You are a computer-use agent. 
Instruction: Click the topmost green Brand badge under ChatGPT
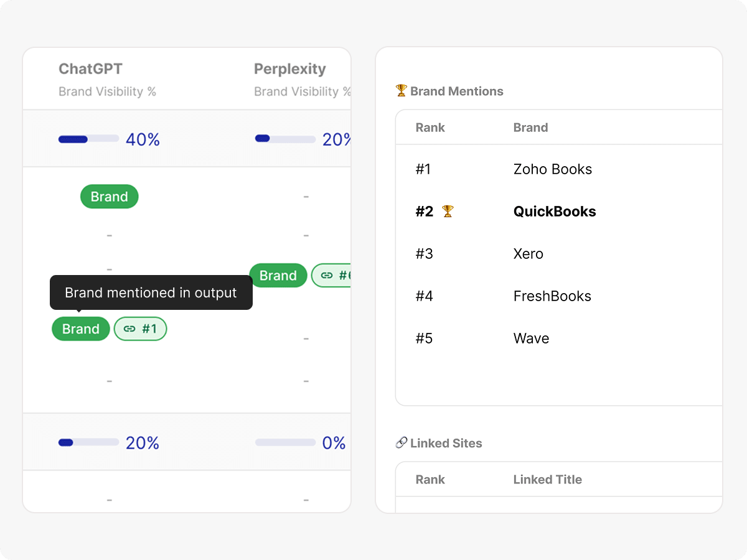tap(109, 197)
